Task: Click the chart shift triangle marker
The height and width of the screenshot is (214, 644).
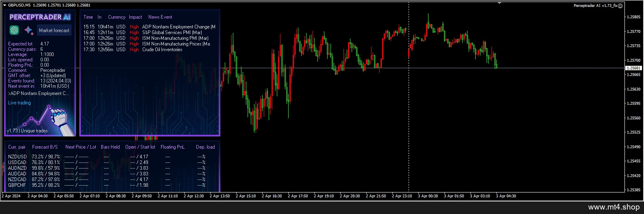Action: [x=499, y=3]
